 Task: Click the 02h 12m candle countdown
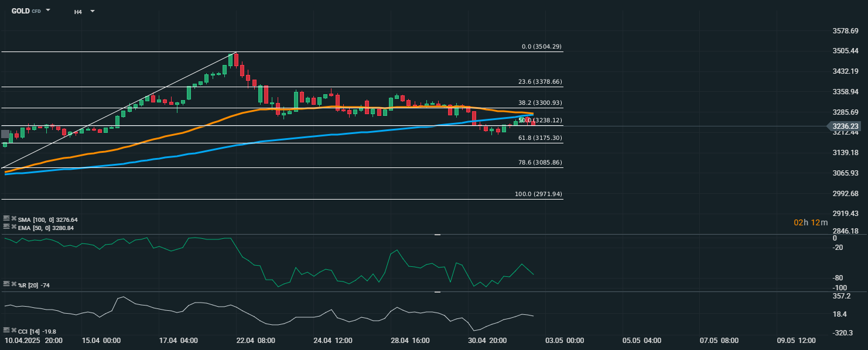(x=811, y=222)
